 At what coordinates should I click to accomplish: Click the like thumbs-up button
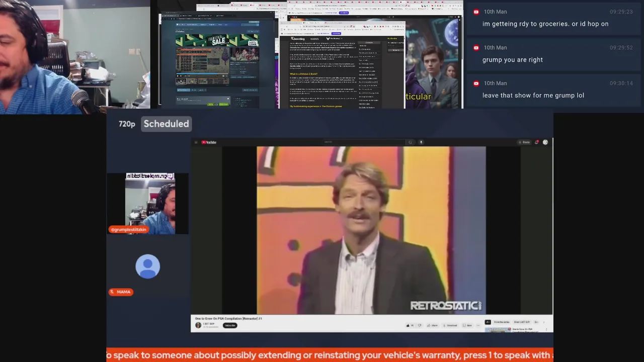pyautogui.click(x=410, y=325)
